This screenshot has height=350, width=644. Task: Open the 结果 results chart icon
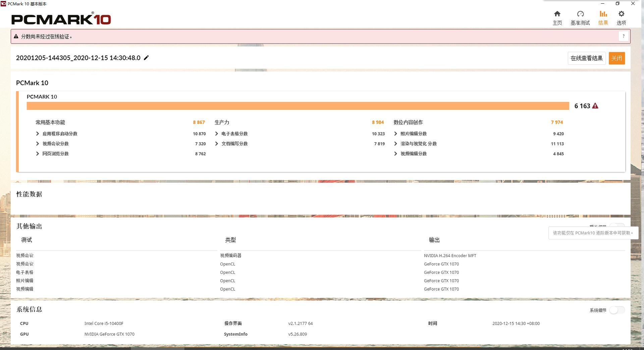click(x=603, y=14)
